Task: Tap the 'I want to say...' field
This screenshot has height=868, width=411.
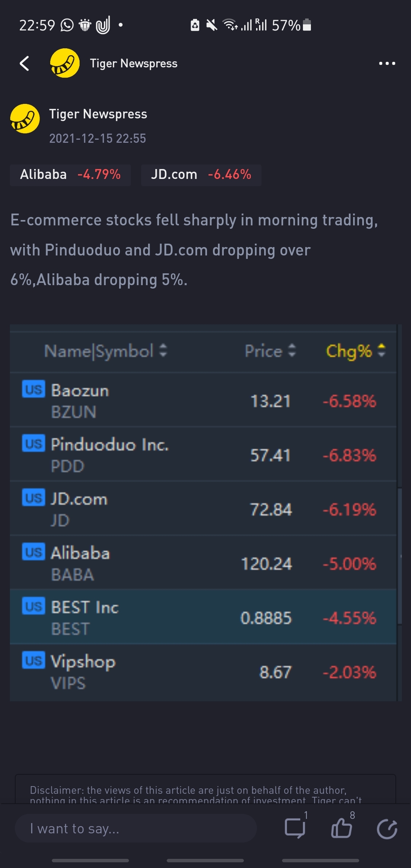Action: pyautogui.click(x=135, y=828)
